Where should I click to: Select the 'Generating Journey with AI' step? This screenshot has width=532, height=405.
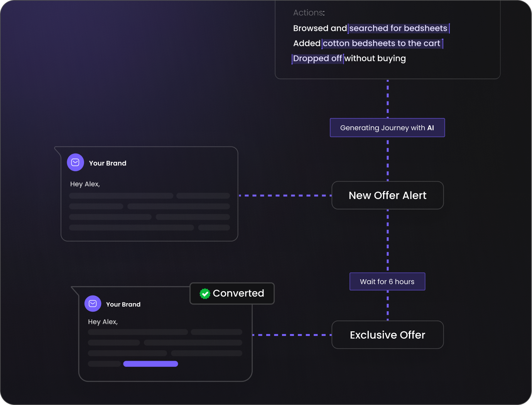click(x=387, y=128)
